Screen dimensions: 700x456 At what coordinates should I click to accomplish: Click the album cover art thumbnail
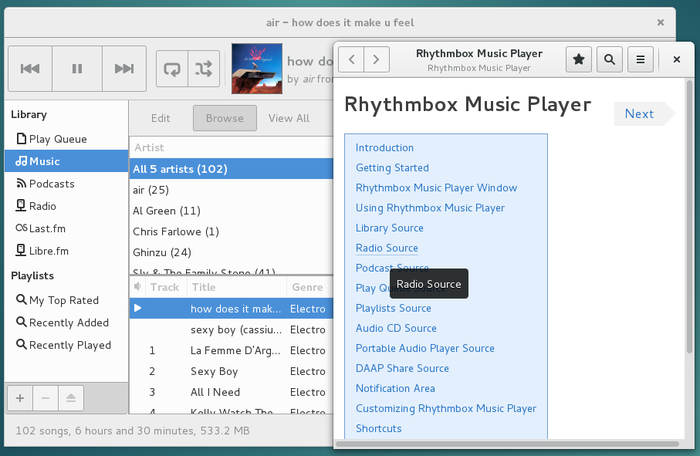click(257, 68)
